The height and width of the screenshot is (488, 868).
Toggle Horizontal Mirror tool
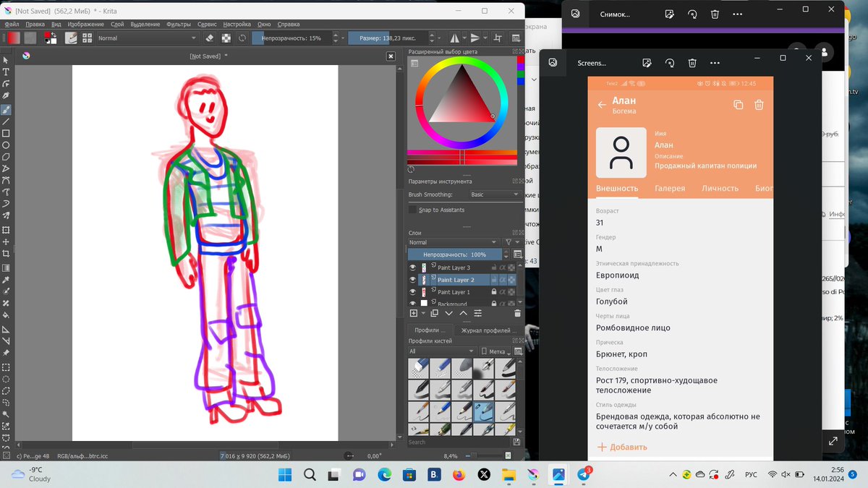[x=455, y=38]
